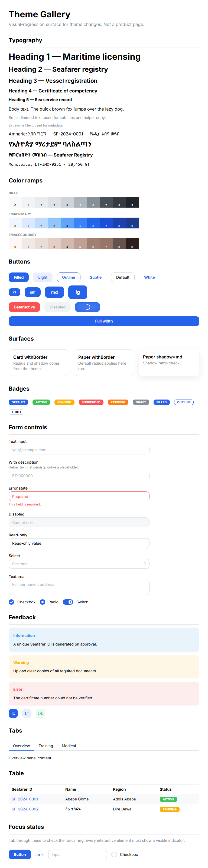The width and height of the screenshot is (208, 868).
Task: Click emaprimary color swatch number 5
Action: pos(80,223)
